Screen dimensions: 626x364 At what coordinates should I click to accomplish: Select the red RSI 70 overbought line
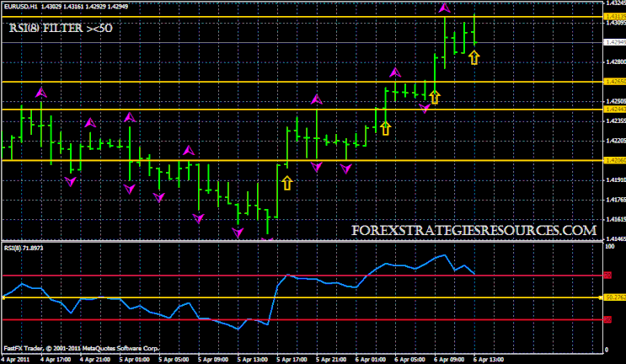point(302,276)
